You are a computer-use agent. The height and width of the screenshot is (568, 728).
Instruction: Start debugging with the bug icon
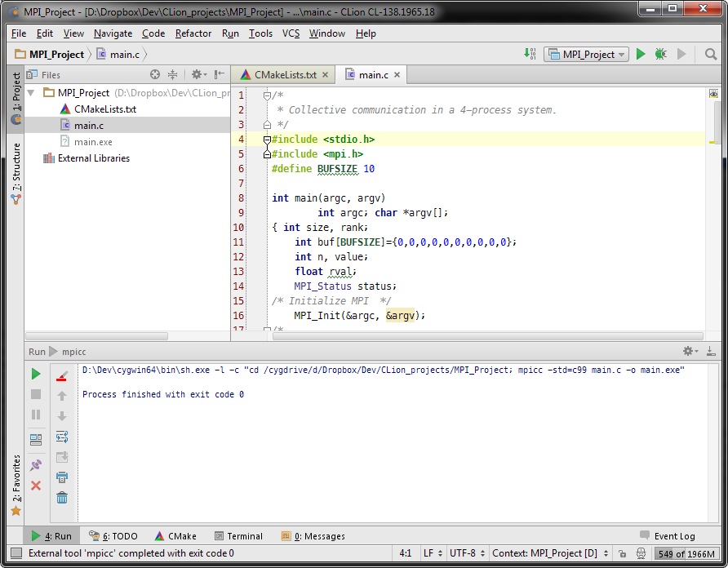coord(661,55)
